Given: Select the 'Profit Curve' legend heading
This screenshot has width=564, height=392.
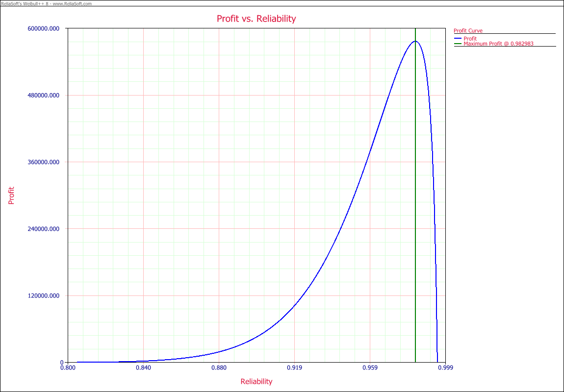Looking at the screenshot, I should pyautogui.click(x=468, y=31).
